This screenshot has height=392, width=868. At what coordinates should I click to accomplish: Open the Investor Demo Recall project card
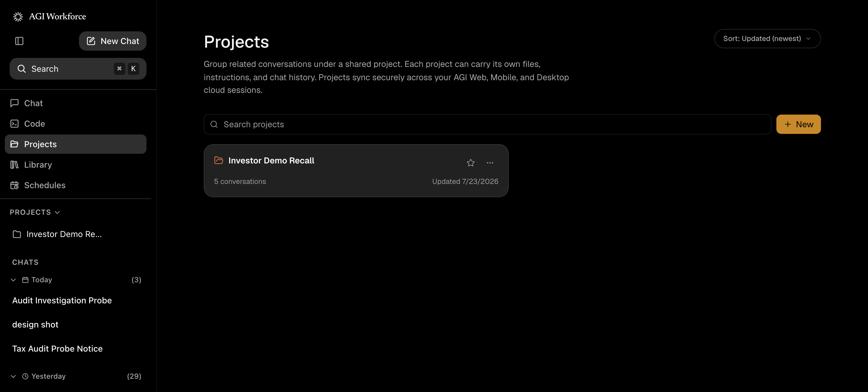click(356, 171)
